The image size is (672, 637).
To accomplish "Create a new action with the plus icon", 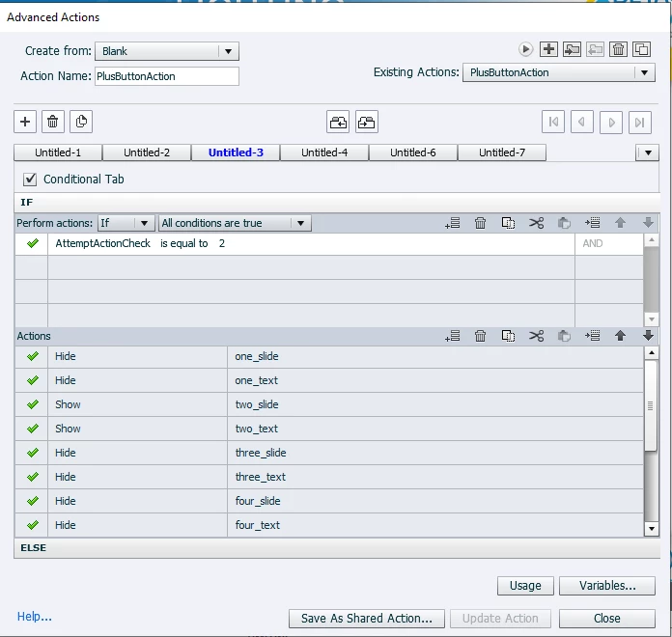I will [x=548, y=49].
